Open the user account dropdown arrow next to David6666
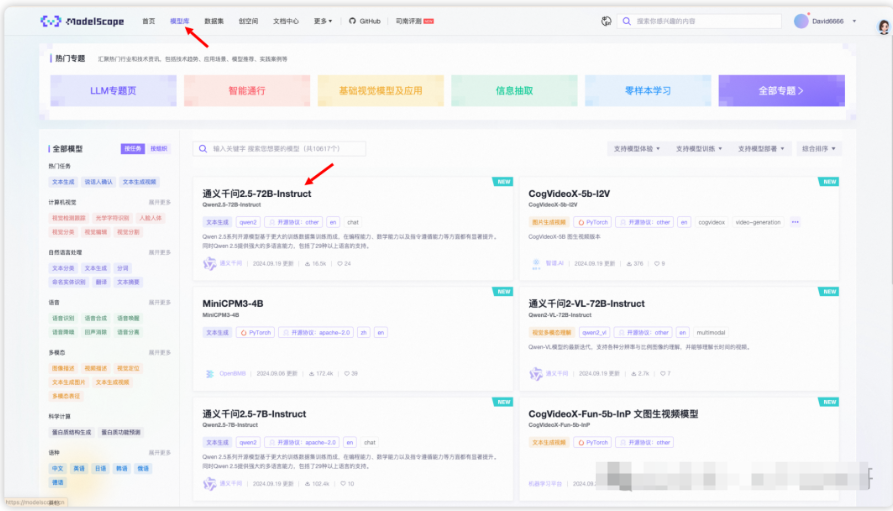This screenshot has height=511, width=893. [854, 21]
